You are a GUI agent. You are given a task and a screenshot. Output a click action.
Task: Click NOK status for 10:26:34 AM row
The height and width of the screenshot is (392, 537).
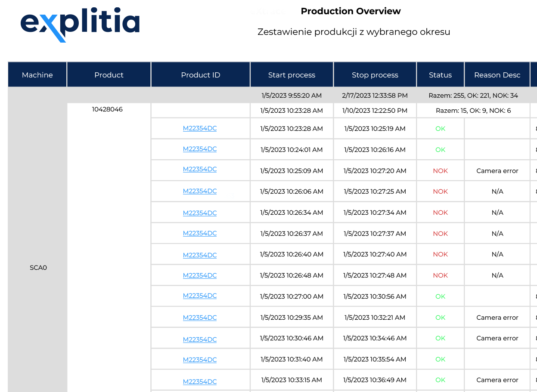coord(441,213)
